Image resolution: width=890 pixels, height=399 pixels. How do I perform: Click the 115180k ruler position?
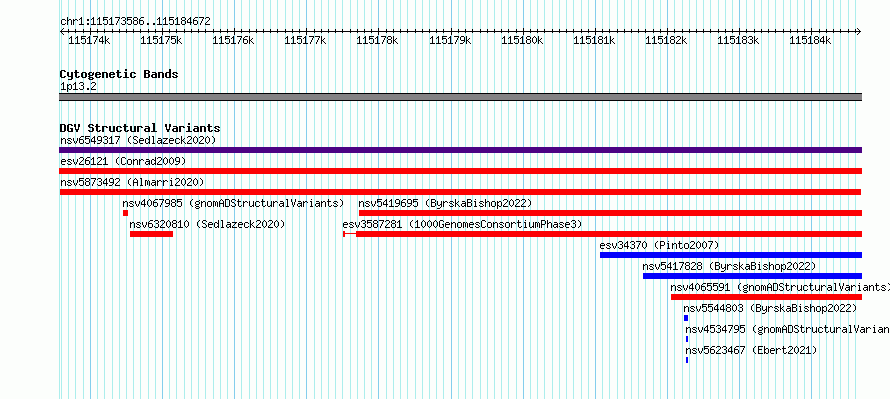pos(522,40)
